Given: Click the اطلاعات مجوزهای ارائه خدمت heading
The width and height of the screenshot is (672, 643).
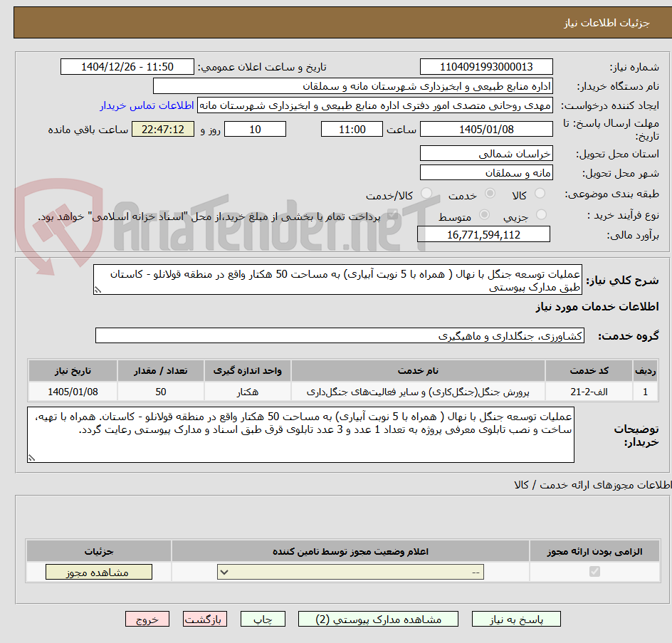Looking at the screenshot, I should point(593,485).
